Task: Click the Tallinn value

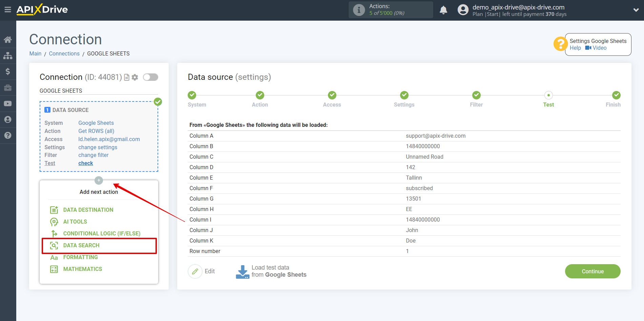Action: point(414,178)
